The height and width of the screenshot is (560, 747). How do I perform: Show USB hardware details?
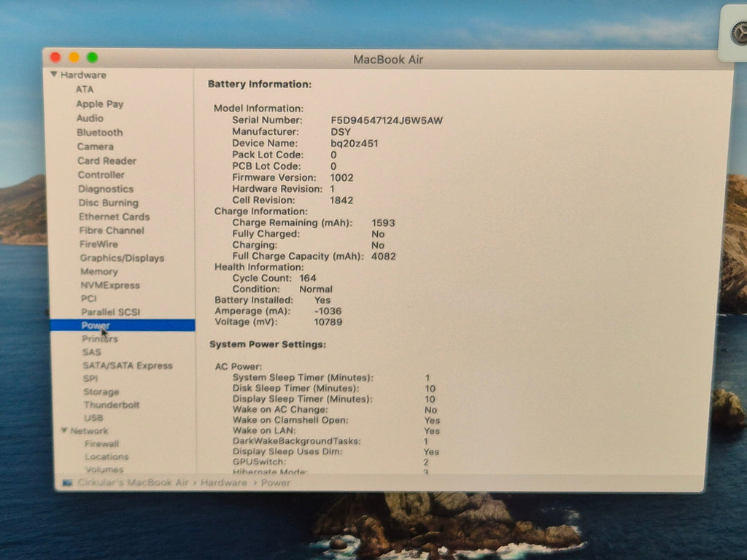(x=93, y=418)
